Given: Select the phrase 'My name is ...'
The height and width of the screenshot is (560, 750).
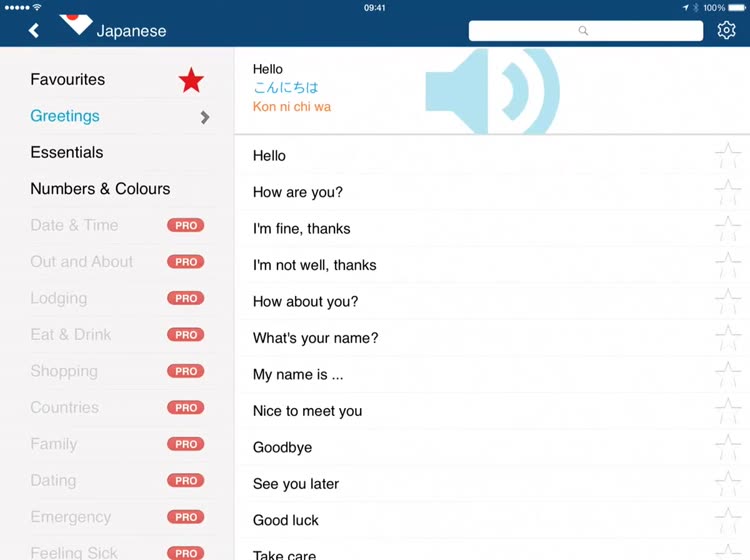Looking at the screenshot, I should [x=492, y=374].
